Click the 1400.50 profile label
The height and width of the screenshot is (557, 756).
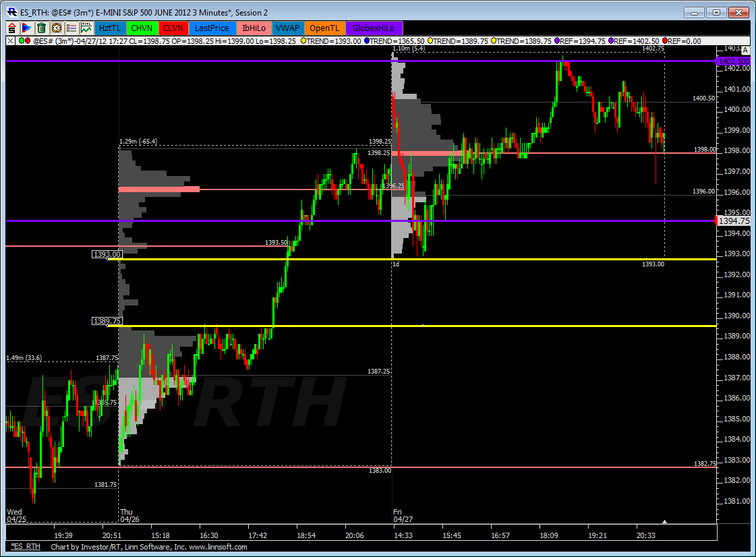point(703,98)
